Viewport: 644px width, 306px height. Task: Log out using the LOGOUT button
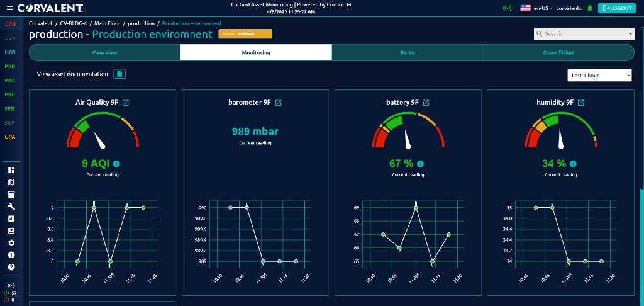tap(617, 8)
